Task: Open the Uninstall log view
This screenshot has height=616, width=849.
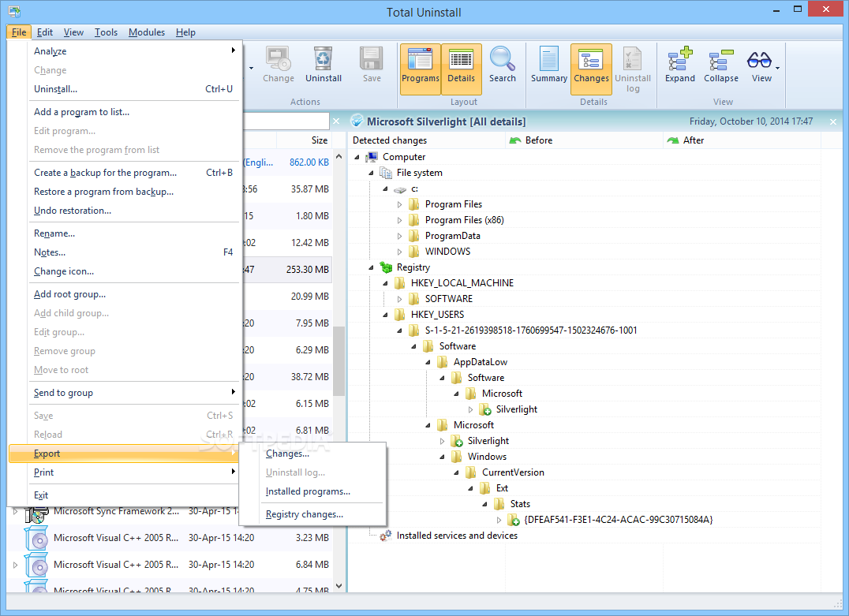Action: [633, 69]
